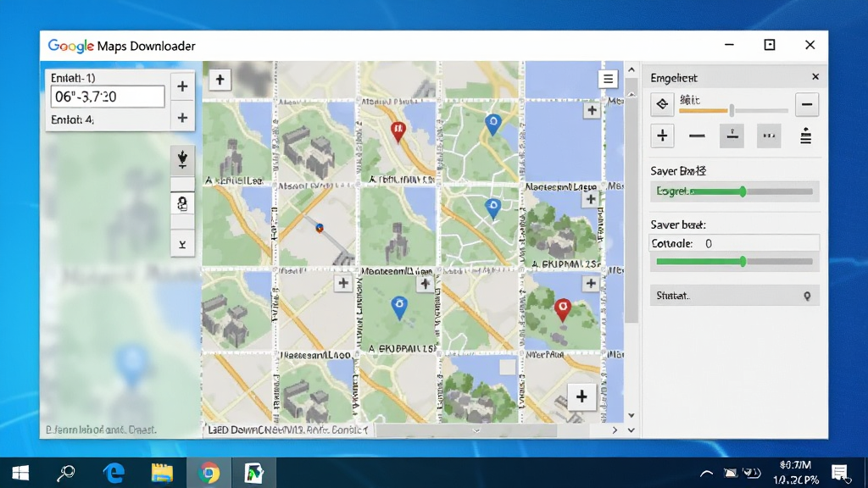This screenshot has height=488, width=868.
Task: Click the LaED Down status bar text
Action: [288, 430]
